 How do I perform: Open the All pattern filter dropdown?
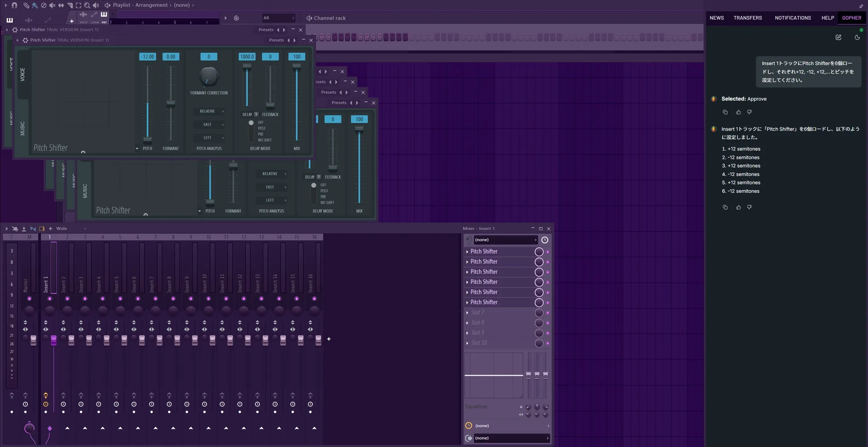click(278, 18)
